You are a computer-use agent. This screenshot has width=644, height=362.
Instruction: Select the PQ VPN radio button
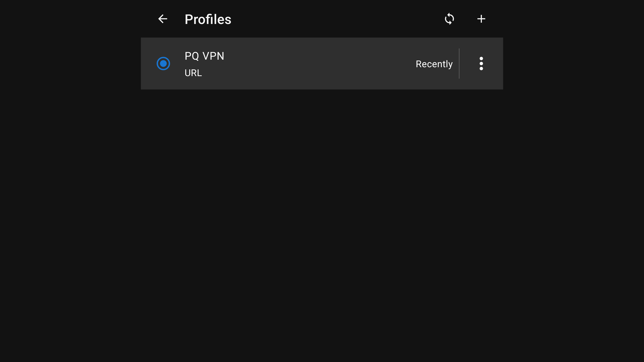(x=163, y=64)
